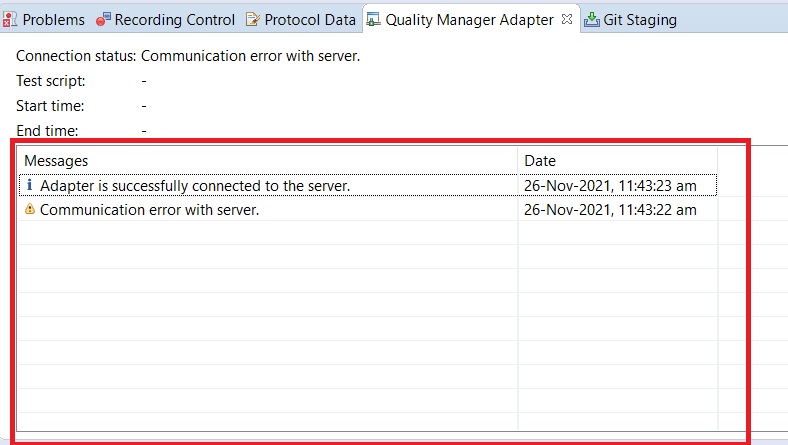788x445 pixels.
Task: Click the Quality Manager Adapter tab icon
Action: pos(374,20)
